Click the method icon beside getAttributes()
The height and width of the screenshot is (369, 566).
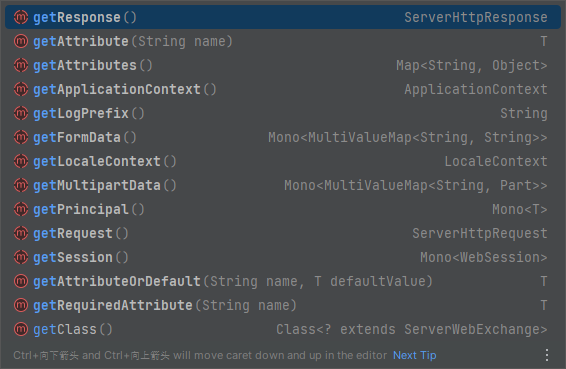pos(21,65)
